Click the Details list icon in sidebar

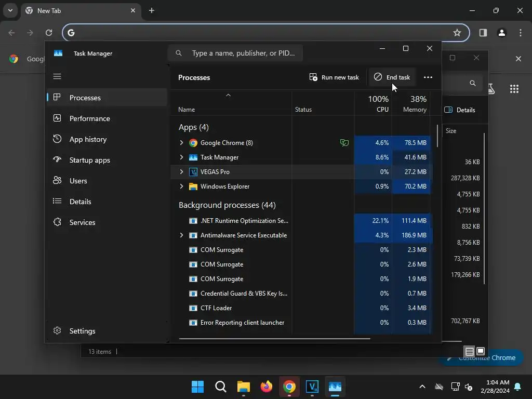57,201
